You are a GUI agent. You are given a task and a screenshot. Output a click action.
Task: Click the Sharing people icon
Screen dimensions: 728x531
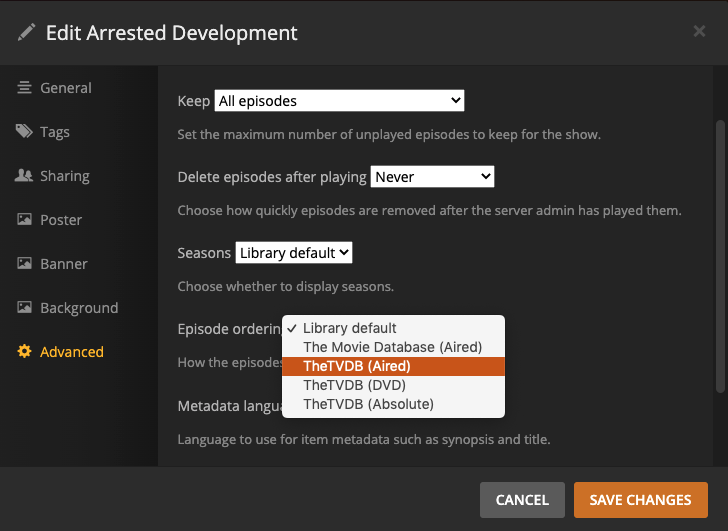tap(24, 176)
